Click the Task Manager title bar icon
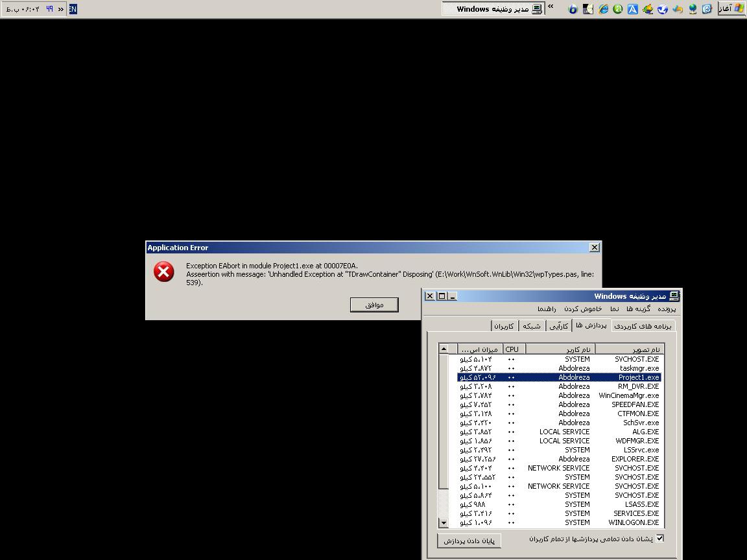The image size is (747, 560). (674, 296)
